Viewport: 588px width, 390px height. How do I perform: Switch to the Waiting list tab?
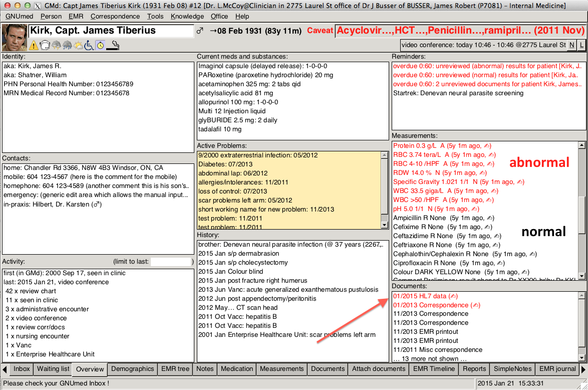pos(53,369)
